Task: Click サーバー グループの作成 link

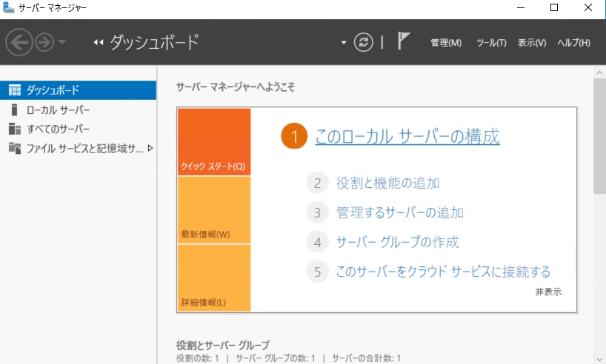Action: click(x=397, y=242)
